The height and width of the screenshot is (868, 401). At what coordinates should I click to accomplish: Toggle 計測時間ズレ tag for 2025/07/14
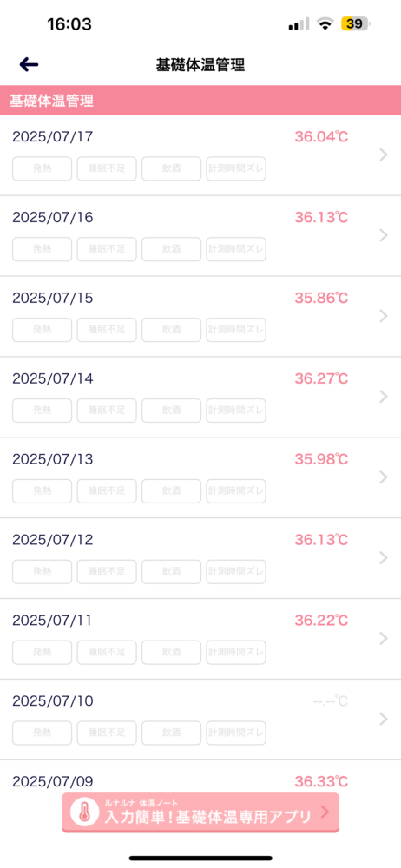(236, 411)
